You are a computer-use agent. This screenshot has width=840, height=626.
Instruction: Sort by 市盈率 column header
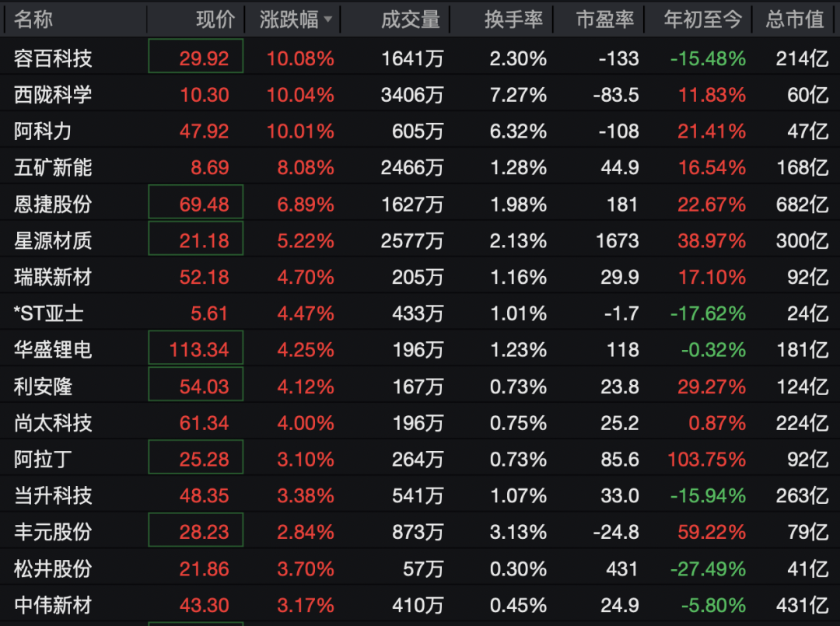pyautogui.click(x=605, y=19)
